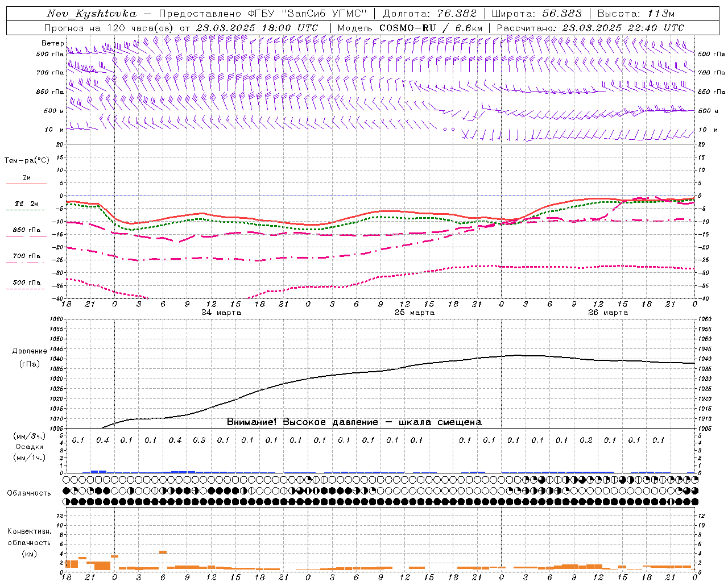The width and height of the screenshot is (728, 582).
Task: Click the warning Внимание! Высокое давление — шкала смещена
Action: 354,422
